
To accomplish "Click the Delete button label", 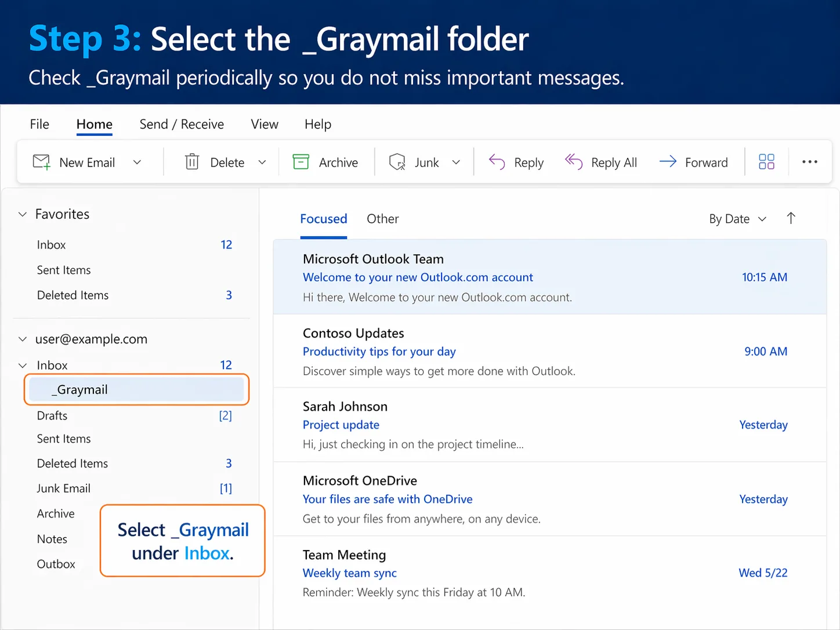I will pyautogui.click(x=227, y=163).
